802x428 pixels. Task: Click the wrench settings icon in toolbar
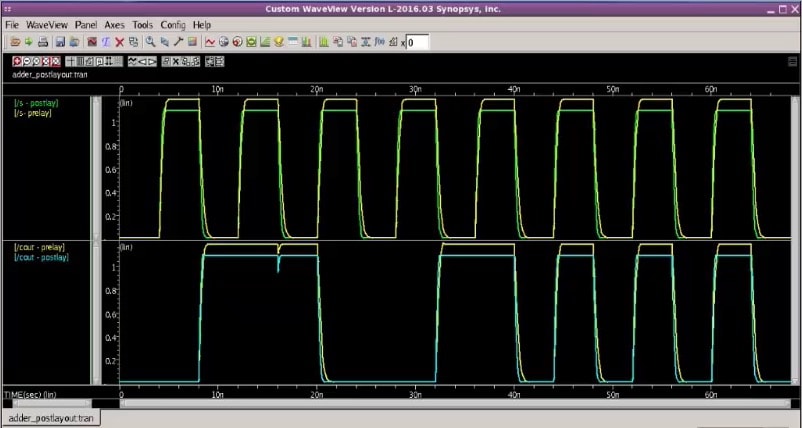click(177, 42)
